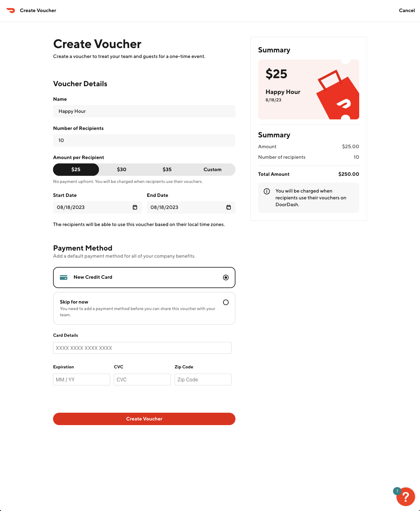Click the credit card icon next to New Credit Card
420x511 pixels.
point(64,277)
